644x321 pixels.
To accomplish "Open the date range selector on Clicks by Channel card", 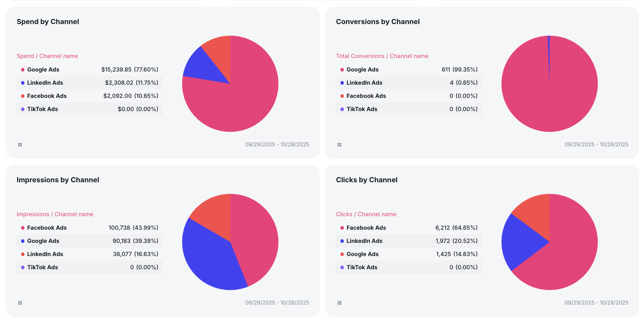I will pos(596,303).
